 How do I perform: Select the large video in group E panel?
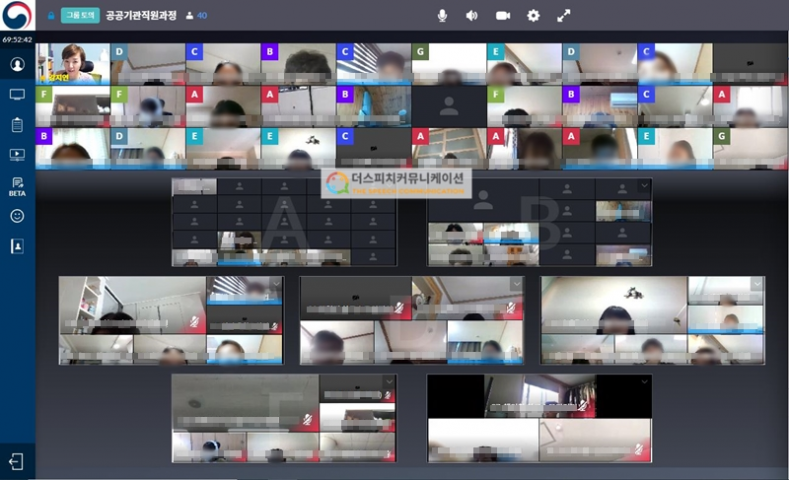click(614, 305)
